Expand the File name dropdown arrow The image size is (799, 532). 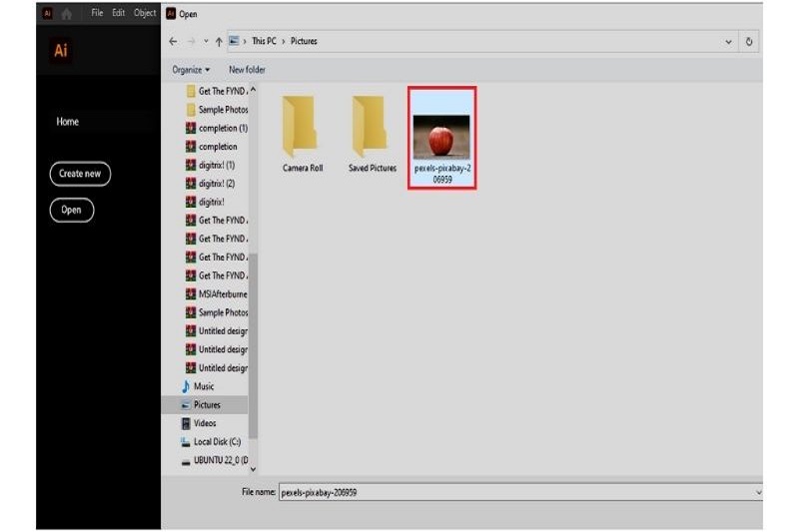click(758, 492)
